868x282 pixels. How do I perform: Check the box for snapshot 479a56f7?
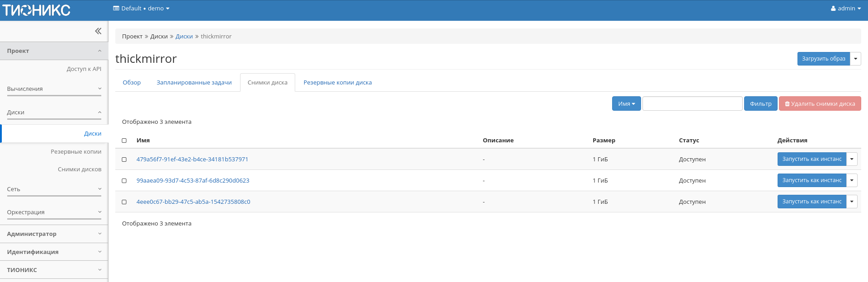(x=124, y=160)
